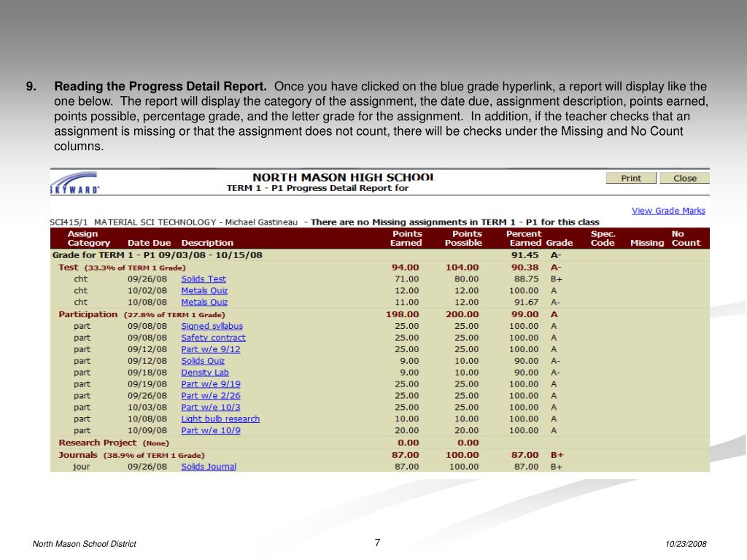Click the Close button in report header
The width and height of the screenshot is (747, 560).
(684, 178)
